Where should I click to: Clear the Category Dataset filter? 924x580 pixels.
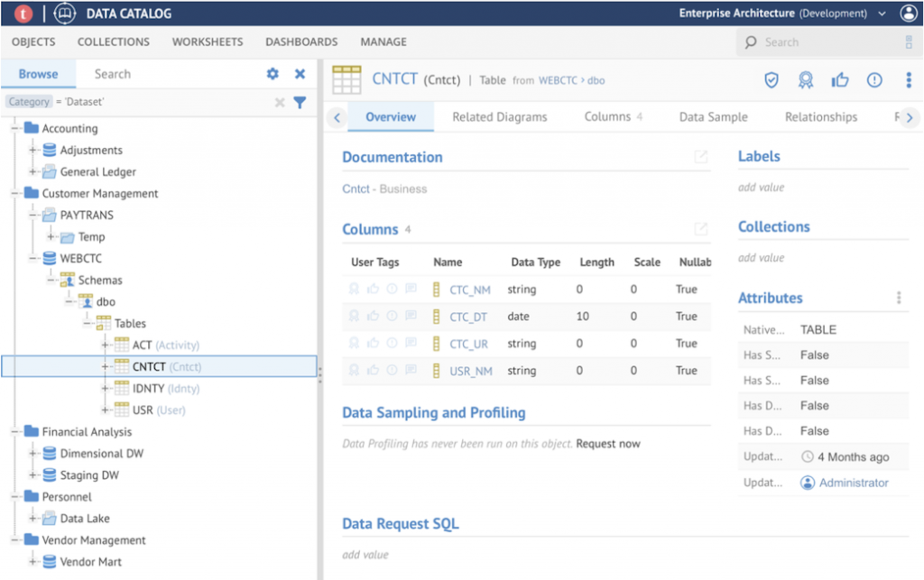(x=280, y=103)
